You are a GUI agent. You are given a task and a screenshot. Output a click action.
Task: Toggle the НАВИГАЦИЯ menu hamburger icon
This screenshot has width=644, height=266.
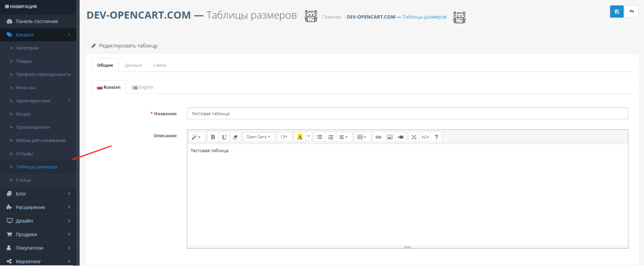pyautogui.click(x=7, y=6)
